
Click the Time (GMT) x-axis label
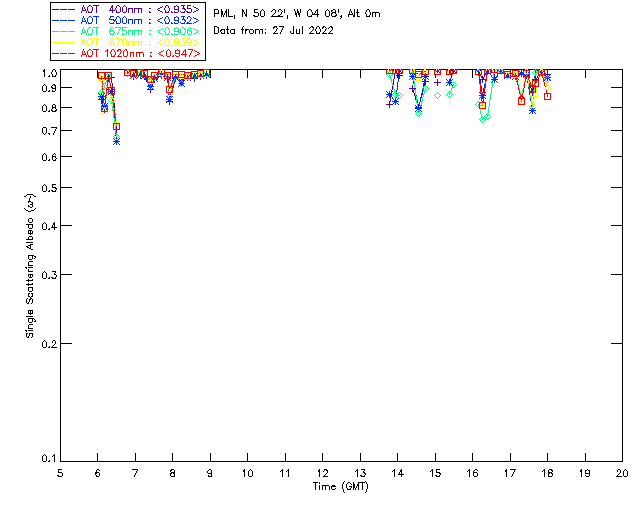coord(341,486)
